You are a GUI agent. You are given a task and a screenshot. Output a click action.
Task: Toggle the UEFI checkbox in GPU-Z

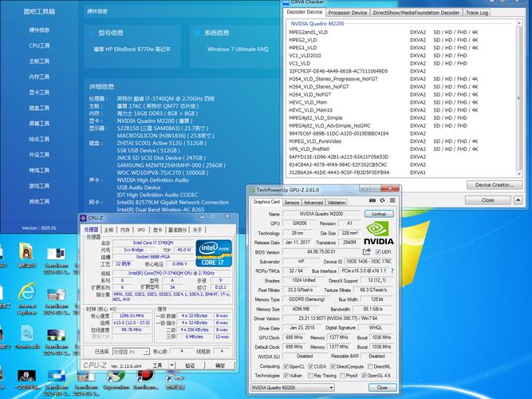378,252
